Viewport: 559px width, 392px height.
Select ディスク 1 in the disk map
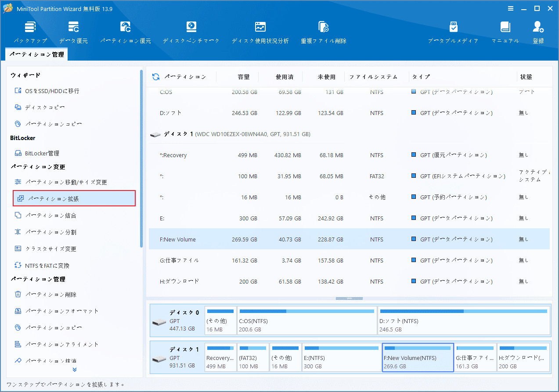(177, 358)
